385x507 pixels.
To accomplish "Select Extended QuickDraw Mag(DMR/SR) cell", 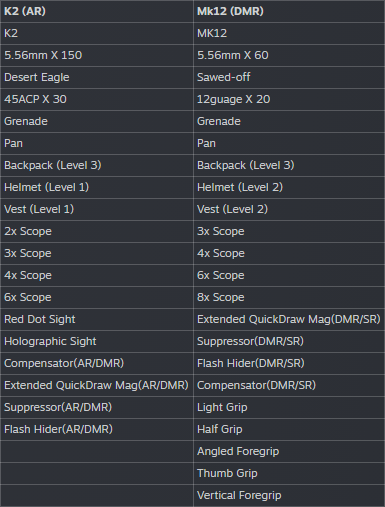I will tap(289, 319).
